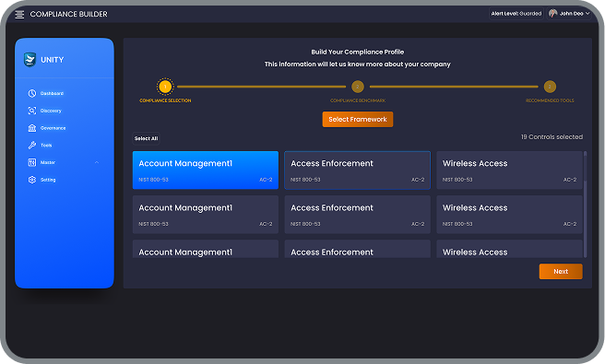This screenshot has height=364, width=605.
Task: Click the Alert Level: Guarded badge
Action: [516, 14]
